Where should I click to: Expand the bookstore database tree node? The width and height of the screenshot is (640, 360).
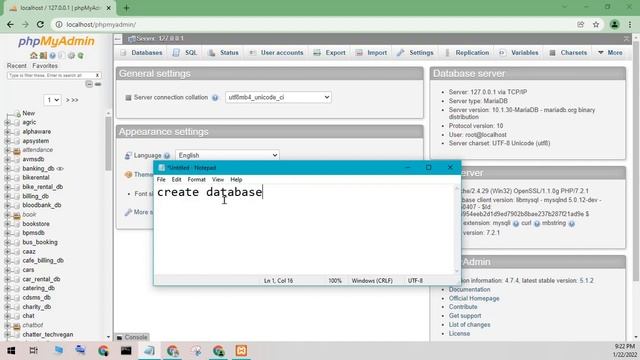[7, 224]
